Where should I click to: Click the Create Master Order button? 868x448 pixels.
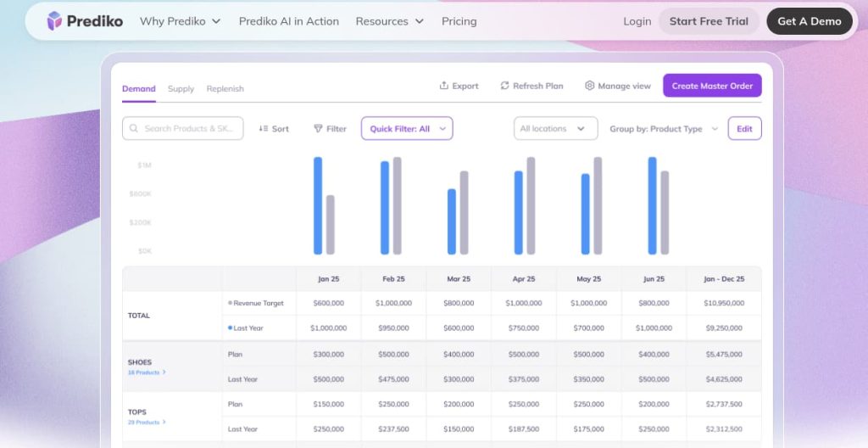(x=712, y=86)
